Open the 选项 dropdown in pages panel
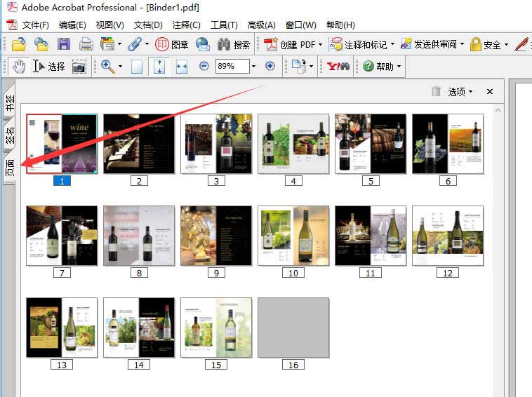This screenshot has height=397, width=532. 460,91
